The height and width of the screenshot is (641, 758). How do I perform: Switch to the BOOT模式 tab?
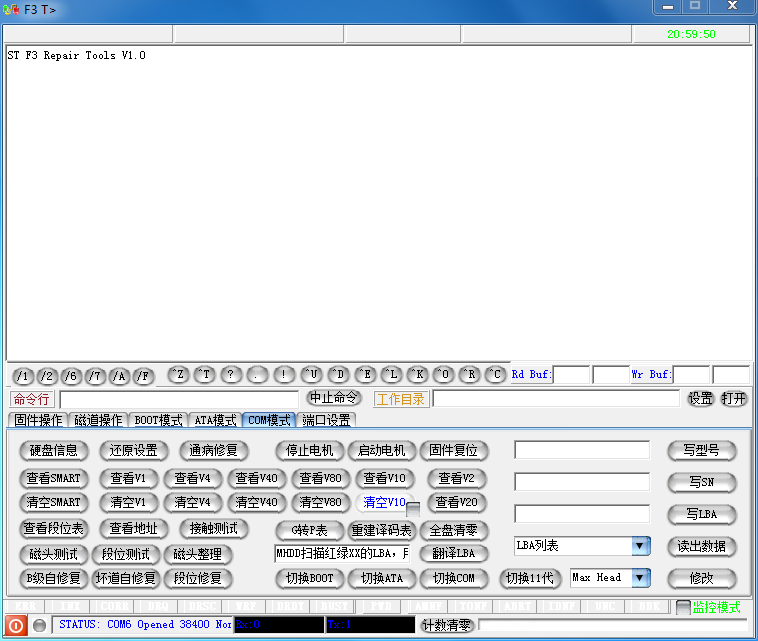[x=159, y=420]
